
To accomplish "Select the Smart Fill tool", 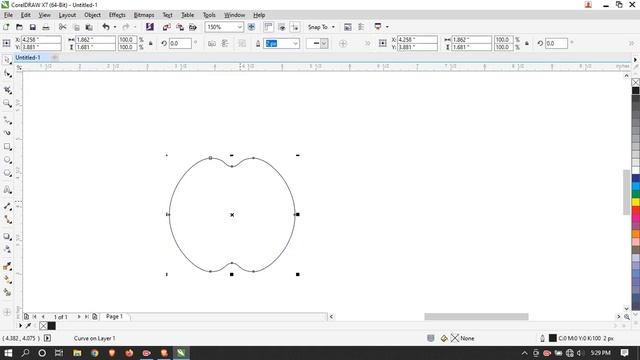I will (x=7, y=292).
